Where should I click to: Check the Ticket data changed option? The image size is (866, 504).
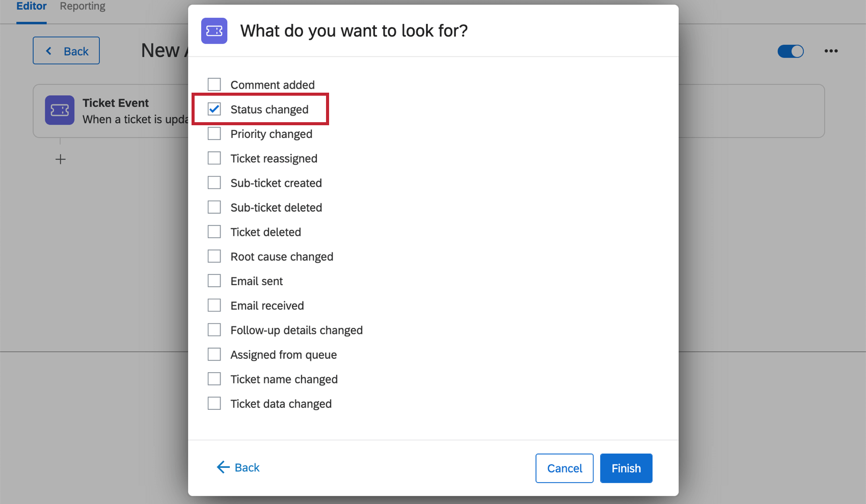[x=214, y=403]
